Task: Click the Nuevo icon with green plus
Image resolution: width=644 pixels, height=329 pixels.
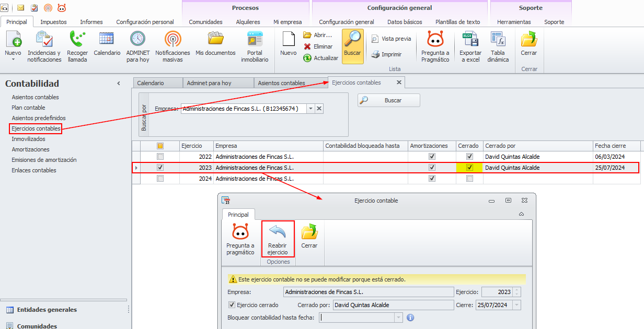Action: (13, 40)
